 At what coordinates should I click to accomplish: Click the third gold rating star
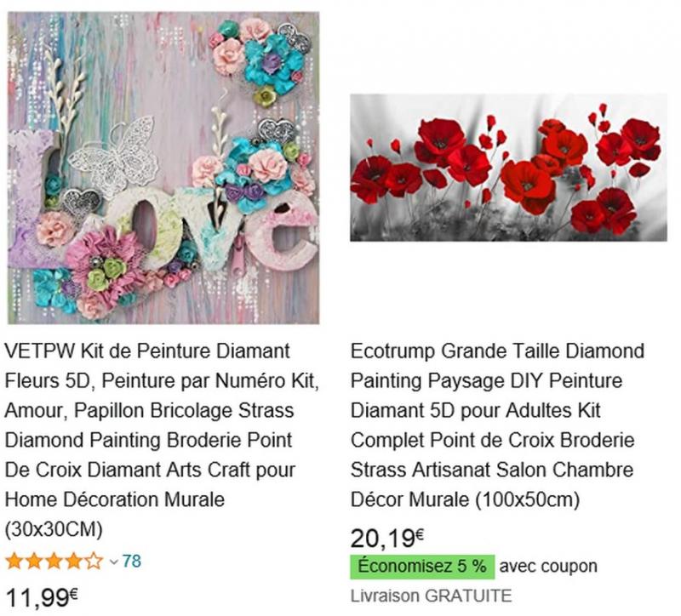[x=54, y=562]
